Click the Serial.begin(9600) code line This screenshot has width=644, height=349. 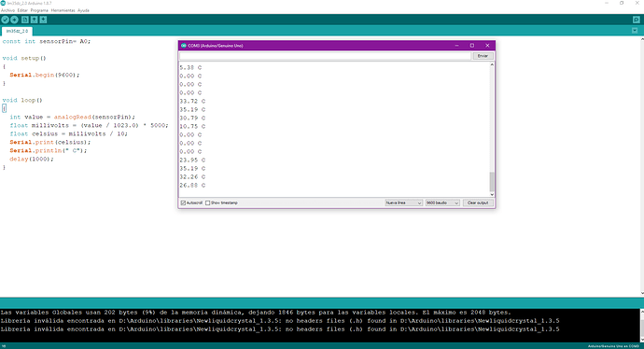click(45, 75)
